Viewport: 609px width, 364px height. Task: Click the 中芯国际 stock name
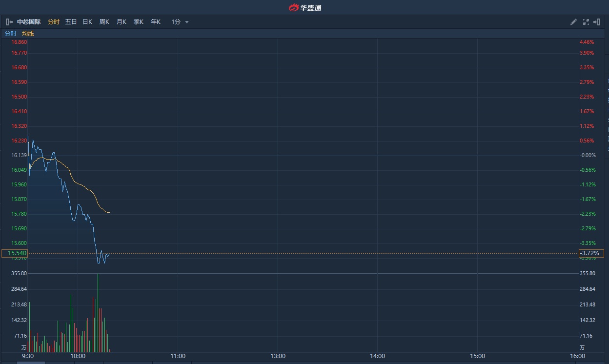(x=29, y=22)
